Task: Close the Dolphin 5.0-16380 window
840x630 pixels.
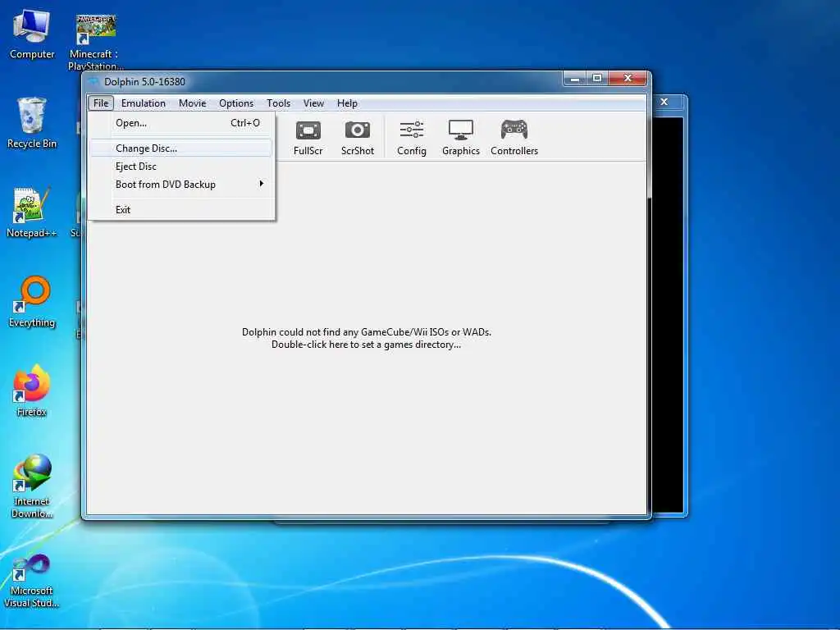Action: (x=628, y=79)
